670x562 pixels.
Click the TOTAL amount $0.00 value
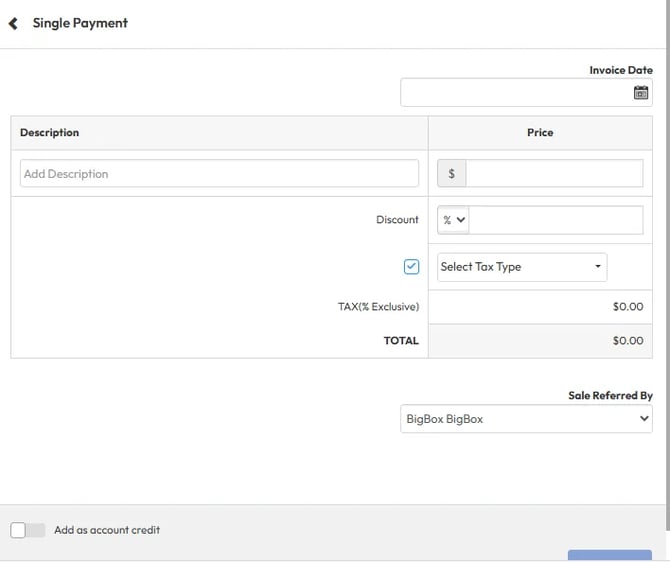627,341
